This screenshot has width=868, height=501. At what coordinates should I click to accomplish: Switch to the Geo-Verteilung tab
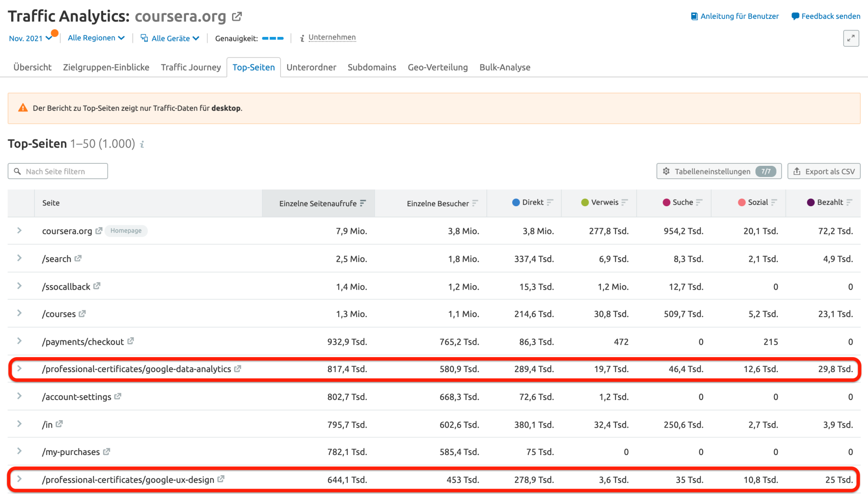tap(437, 67)
